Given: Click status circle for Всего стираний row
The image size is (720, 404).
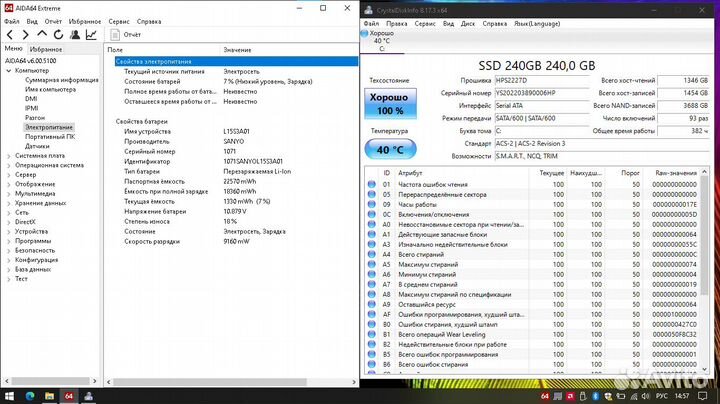Looking at the screenshot, I should click(371, 254).
